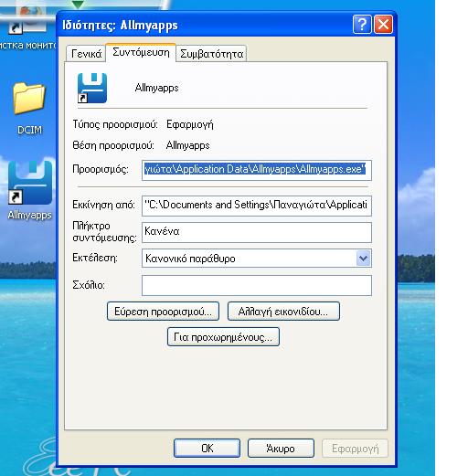Open the Γενικά tab
468x476 pixels.
pyautogui.click(x=86, y=54)
